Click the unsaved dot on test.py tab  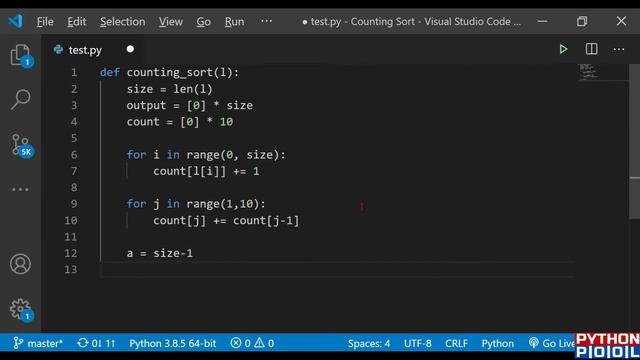tap(130, 49)
